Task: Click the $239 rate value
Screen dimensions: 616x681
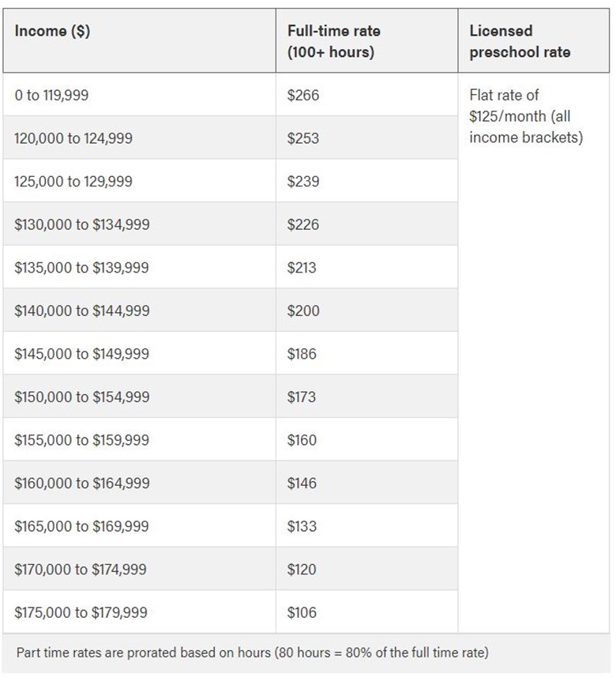Action: point(303,181)
